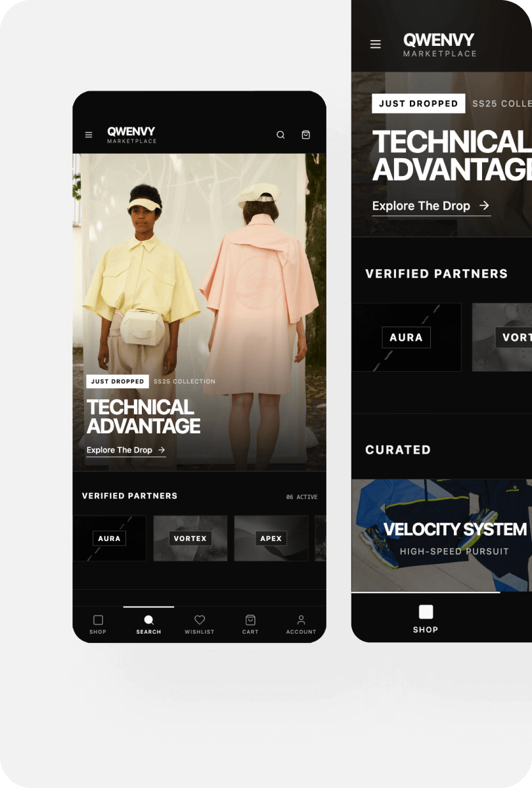532x788 pixels.
Task: Open the hamburger menu on the right screen
Action: click(x=375, y=44)
